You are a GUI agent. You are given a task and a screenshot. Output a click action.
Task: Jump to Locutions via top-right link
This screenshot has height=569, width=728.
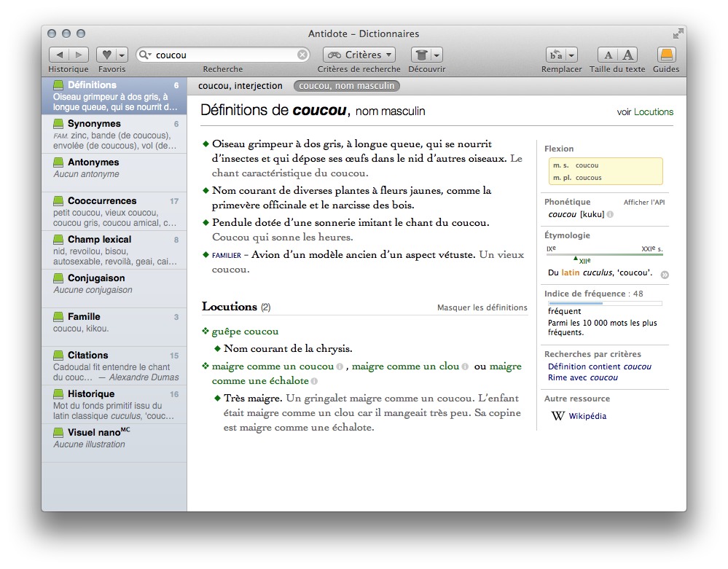pos(653,112)
